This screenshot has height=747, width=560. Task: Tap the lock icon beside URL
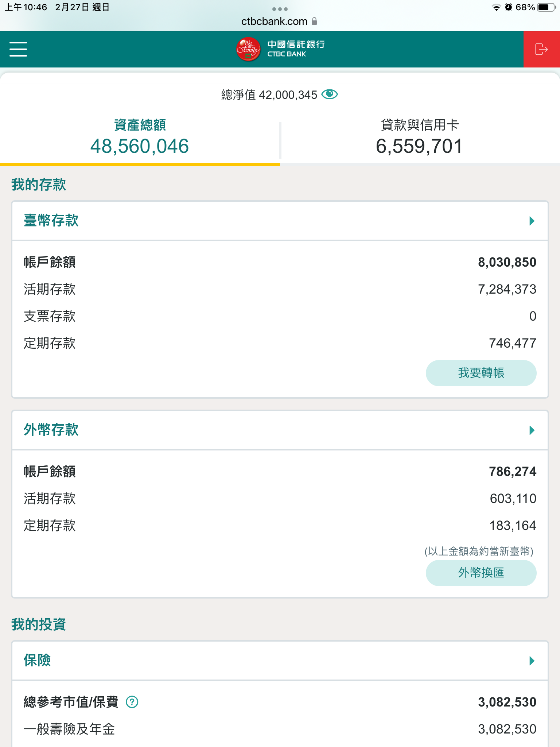[315, 21]
